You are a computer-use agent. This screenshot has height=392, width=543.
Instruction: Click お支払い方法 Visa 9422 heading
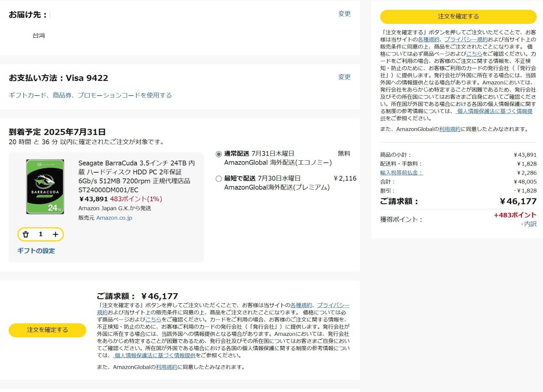58,78
